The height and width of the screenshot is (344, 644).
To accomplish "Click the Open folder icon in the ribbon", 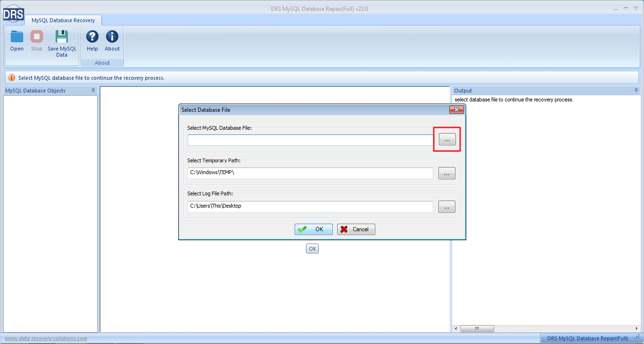I will click(17, 37).
